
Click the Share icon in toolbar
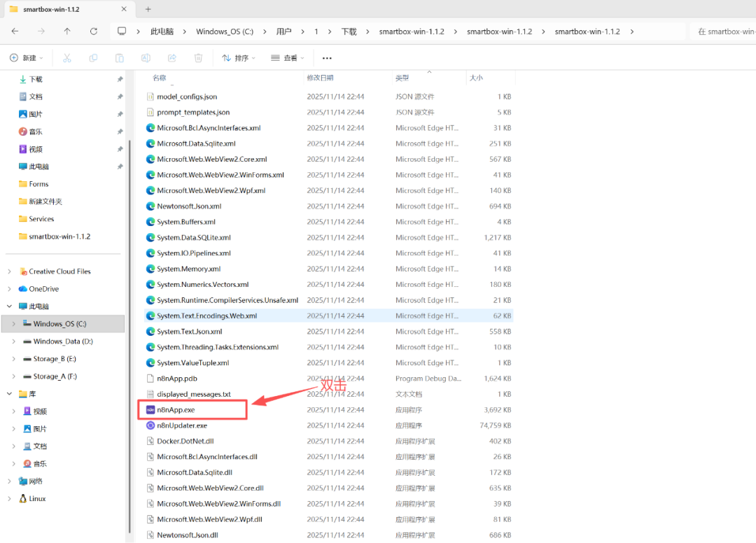click(x=171, y=58)
